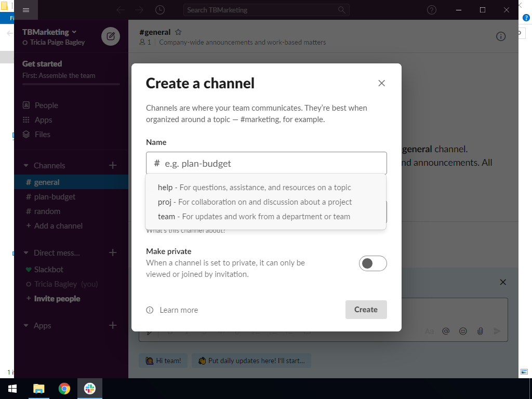
Task: Go forward in Slack history
Action: tap(139, 10)
